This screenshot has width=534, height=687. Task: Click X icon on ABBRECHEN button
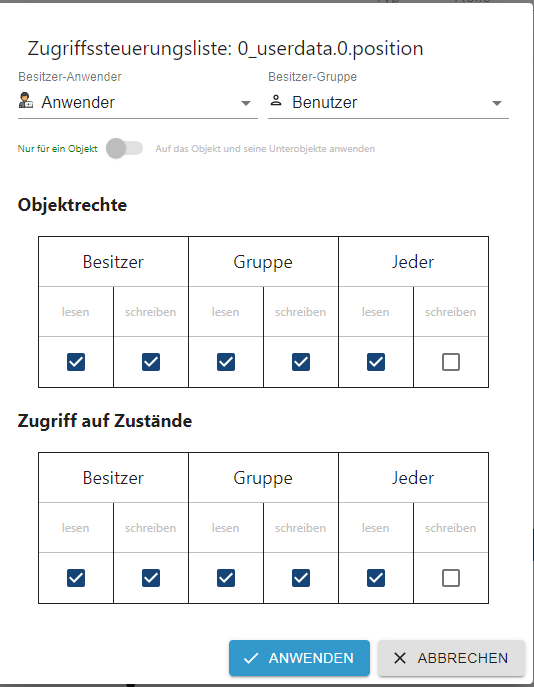(400, 658)
